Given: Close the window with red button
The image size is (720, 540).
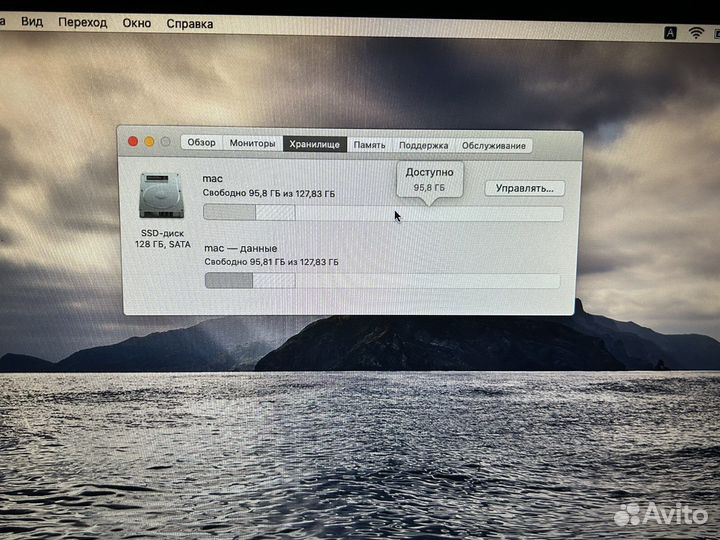Looking at the screenshot, I should coord(133,141).
